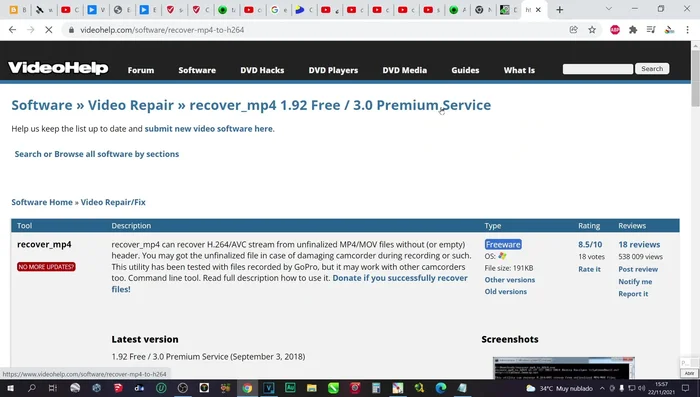Click Post review
The width and height of the screenshot is (700, 397).
(x=638, y=269)
